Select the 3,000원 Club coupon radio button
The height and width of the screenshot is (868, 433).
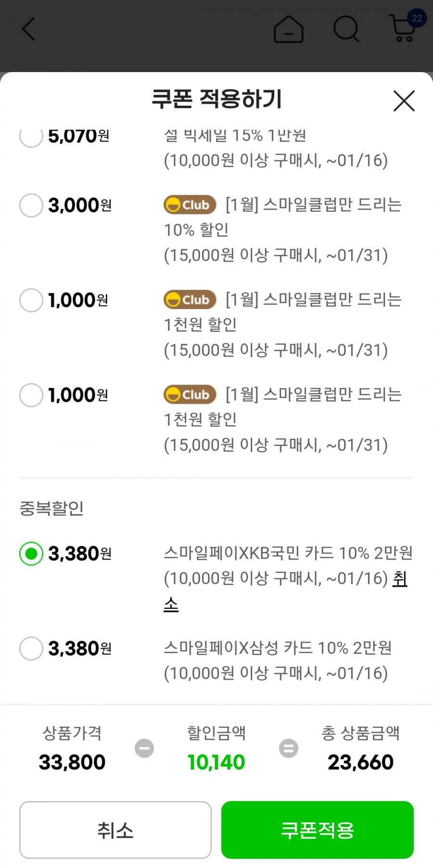(31, 205)
